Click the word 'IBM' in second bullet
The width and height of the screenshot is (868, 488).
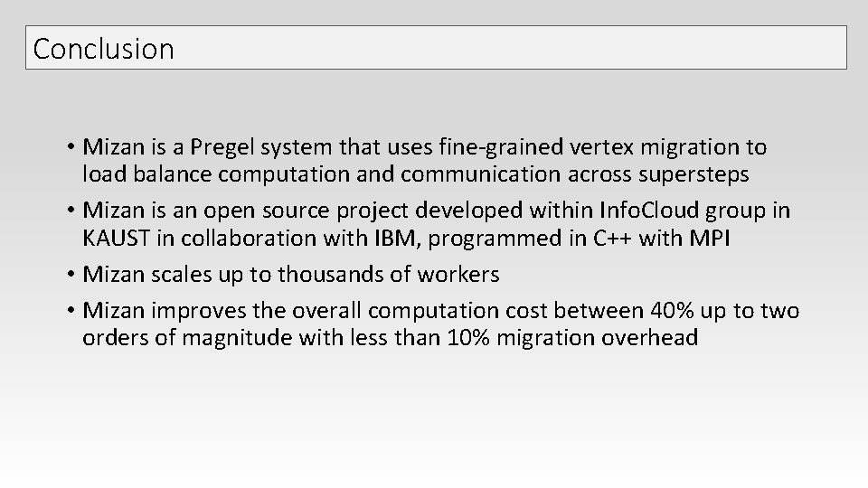[395, 239]
